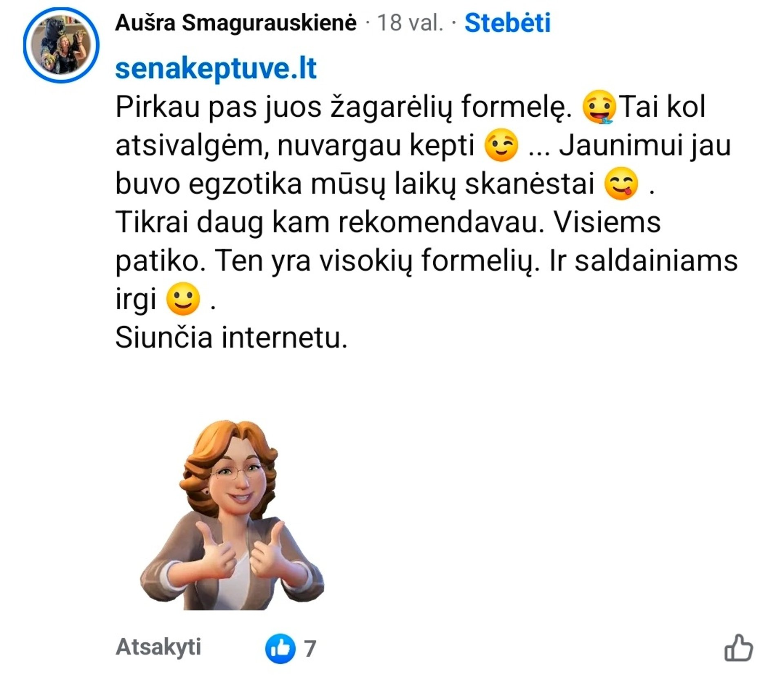784x688 pixels.
Task: Tap the outlined thumbs-up like button
Action: tap(738, 648)
